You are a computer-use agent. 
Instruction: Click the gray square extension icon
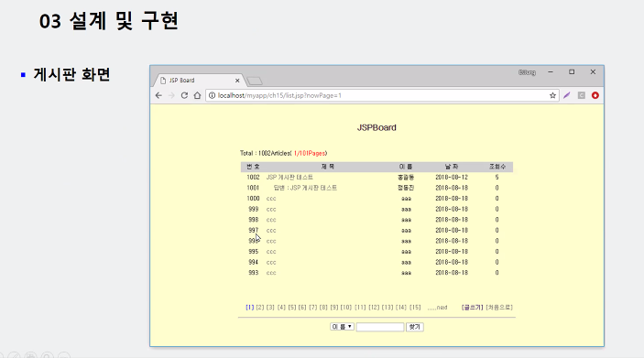point(581,95)
